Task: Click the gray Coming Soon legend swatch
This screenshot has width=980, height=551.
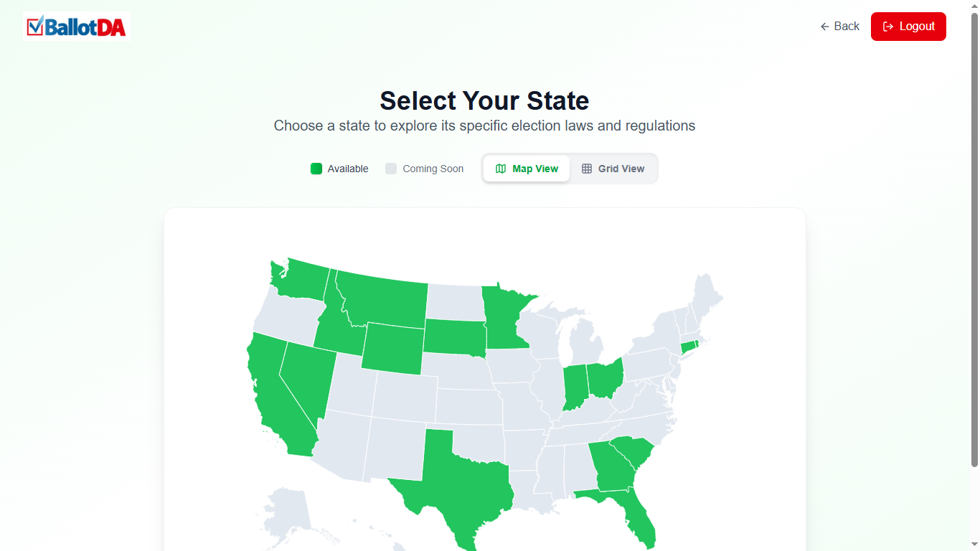Action: (x=391, y=169)
